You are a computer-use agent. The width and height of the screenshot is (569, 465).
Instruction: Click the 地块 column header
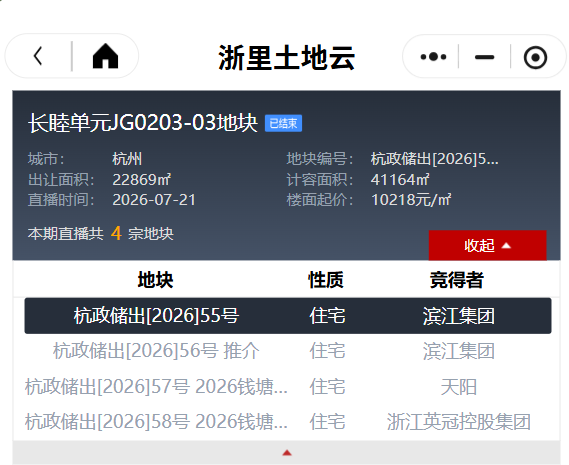[155, 280]
